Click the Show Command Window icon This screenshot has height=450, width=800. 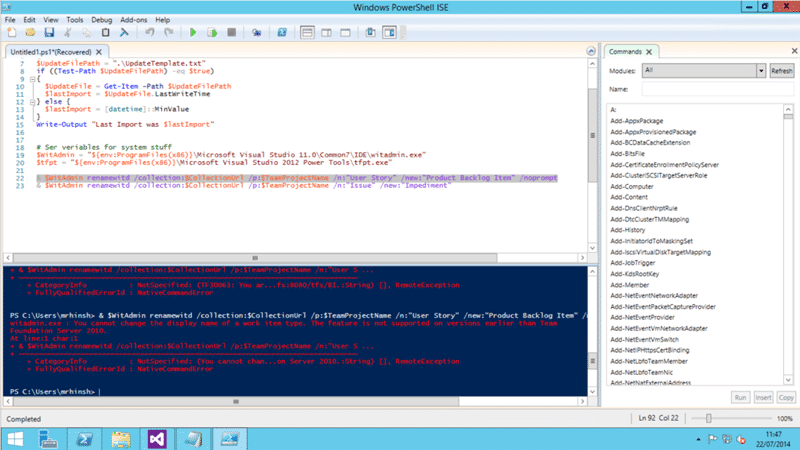click(370, 33)
